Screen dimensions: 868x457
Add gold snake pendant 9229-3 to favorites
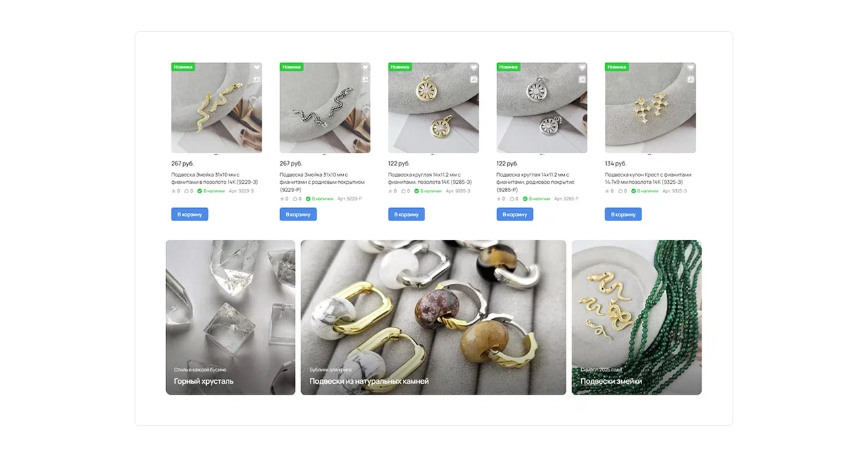[x=257, y=68]
